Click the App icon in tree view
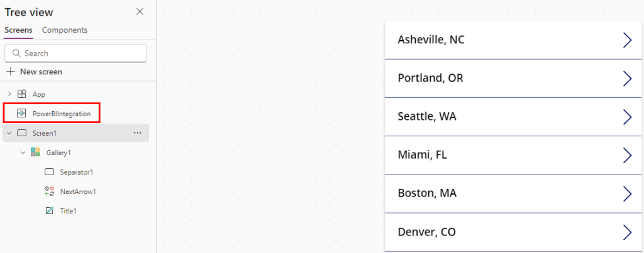This screenshot has width=644, height=253. click(22, 94)
